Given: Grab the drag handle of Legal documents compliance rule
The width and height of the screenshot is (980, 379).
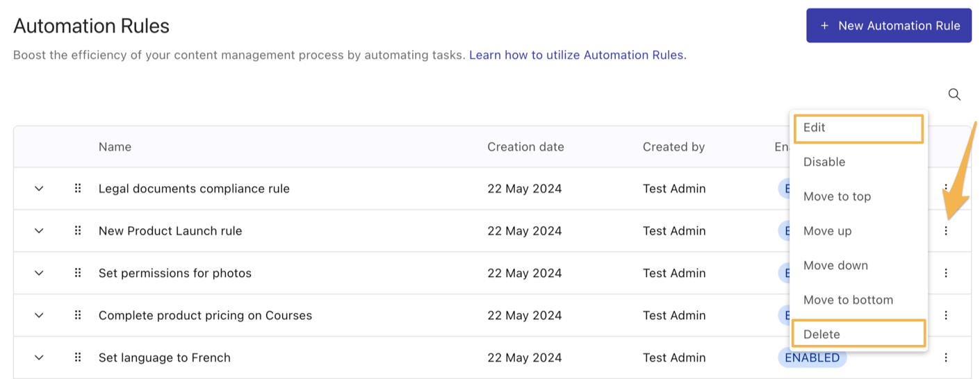Looking at the screenshot, I should pos(78,188).
